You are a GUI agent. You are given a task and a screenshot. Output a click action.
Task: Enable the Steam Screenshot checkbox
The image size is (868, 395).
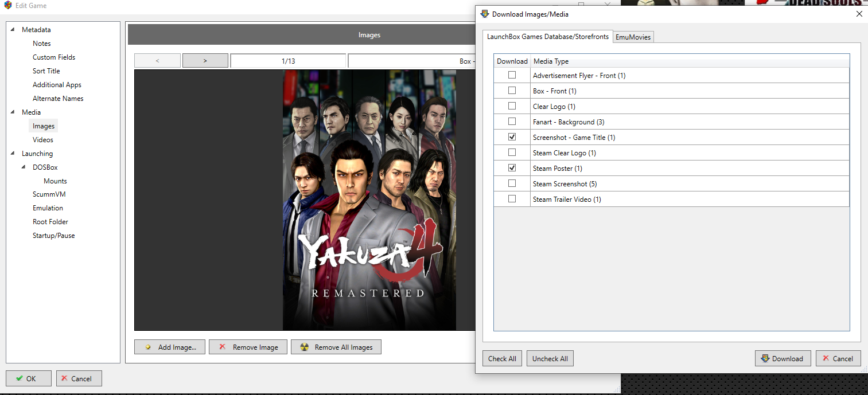512,183
